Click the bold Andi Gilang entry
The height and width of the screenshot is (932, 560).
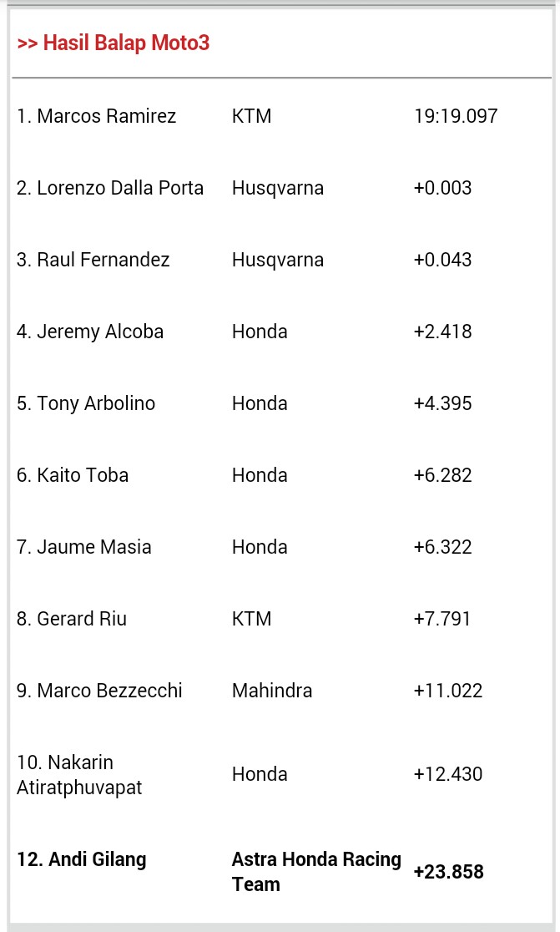click(82, 859)
